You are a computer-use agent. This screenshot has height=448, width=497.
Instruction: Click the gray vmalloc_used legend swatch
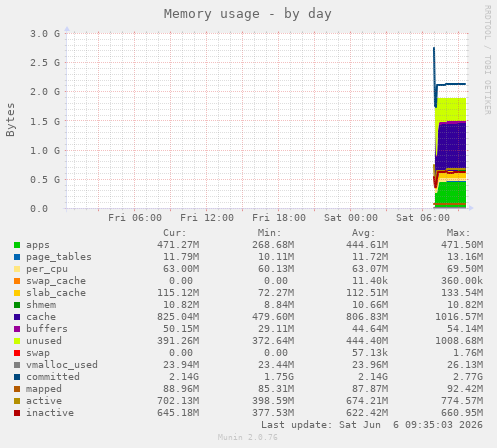coord(17,365)
